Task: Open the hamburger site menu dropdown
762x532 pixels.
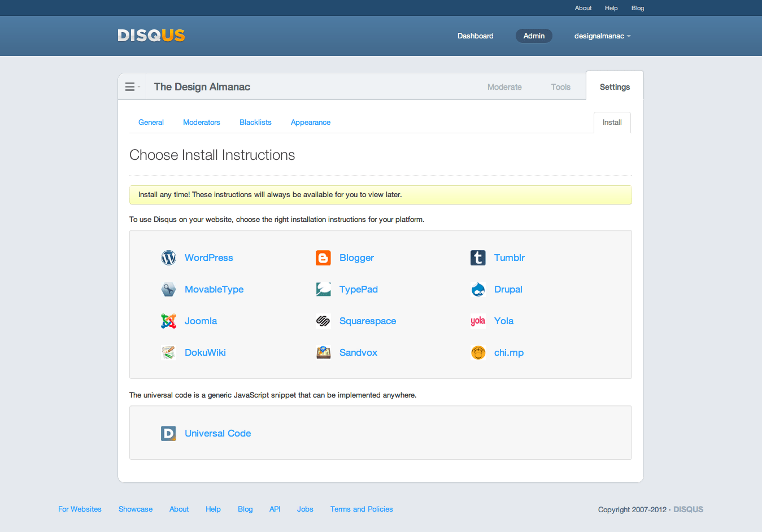Action: pyautogui.click(x=132, y=87)
